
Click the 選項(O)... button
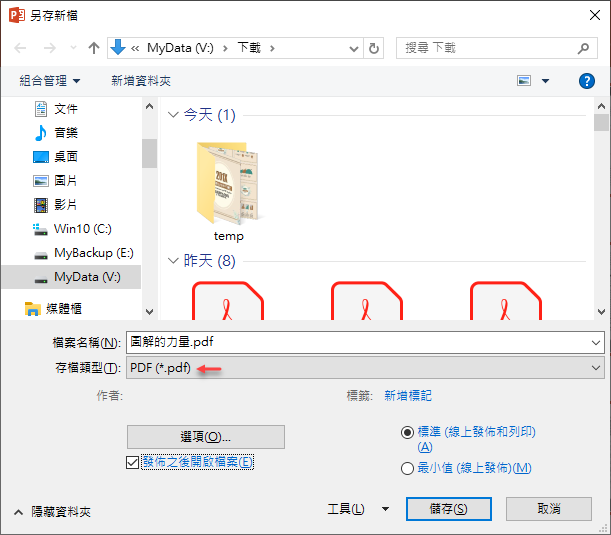click(206, 437)
